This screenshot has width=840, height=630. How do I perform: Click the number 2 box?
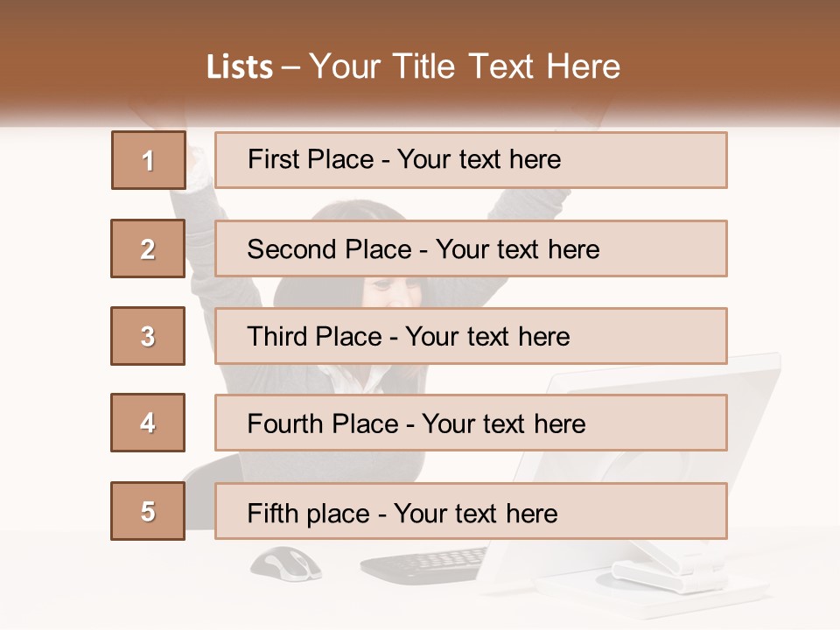pos(148,248)
